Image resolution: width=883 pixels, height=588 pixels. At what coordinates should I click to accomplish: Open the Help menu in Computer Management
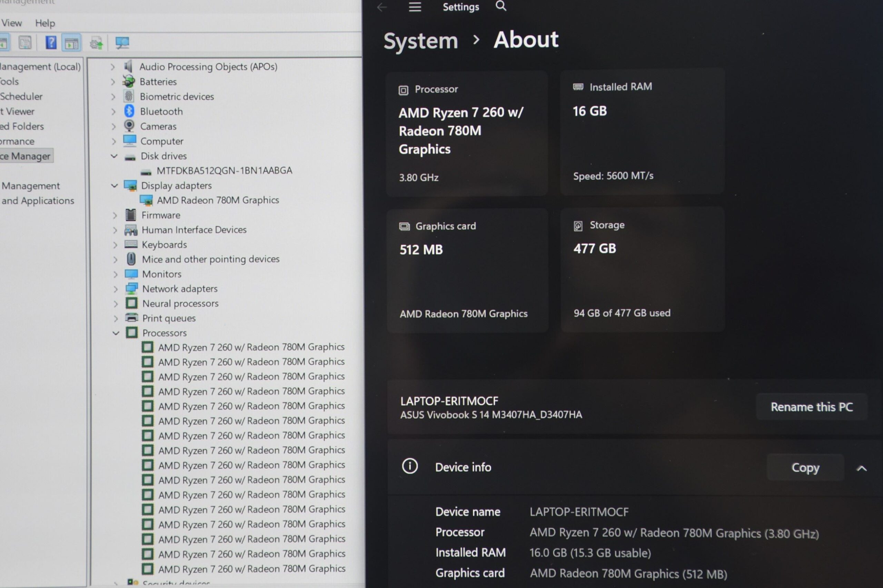coord(45,23)
